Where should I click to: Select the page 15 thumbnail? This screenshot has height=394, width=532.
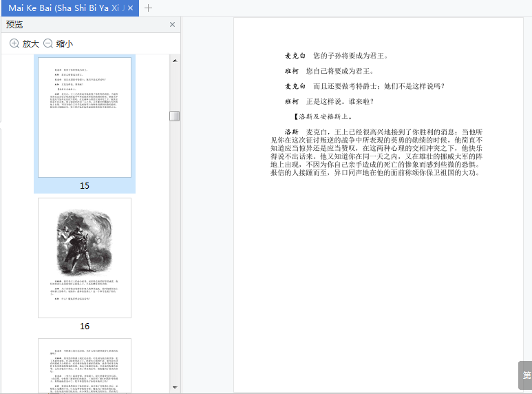85,117
